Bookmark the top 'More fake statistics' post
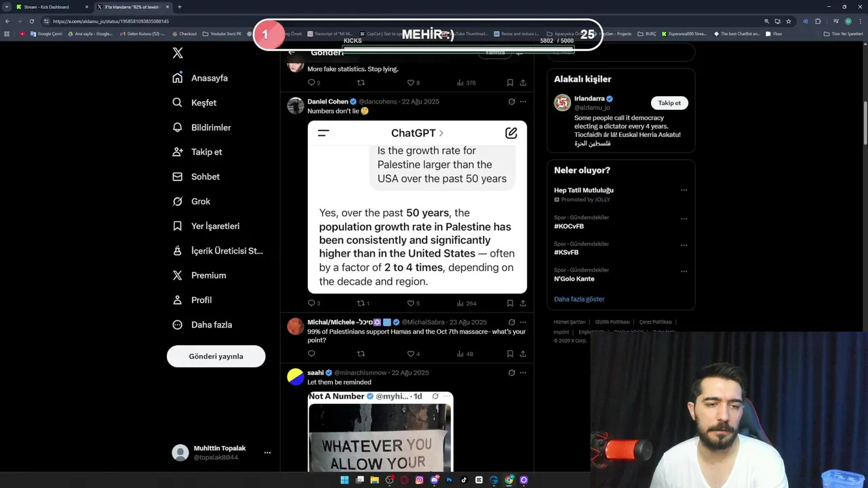Screen dimensions: 868x488 (x=510, y=83)
